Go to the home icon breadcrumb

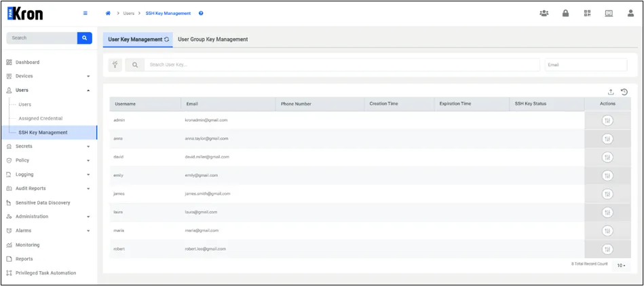coord(109,14)
